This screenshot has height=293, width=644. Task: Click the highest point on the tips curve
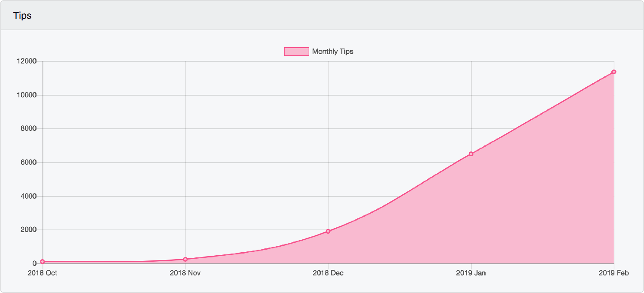[613, 72]
